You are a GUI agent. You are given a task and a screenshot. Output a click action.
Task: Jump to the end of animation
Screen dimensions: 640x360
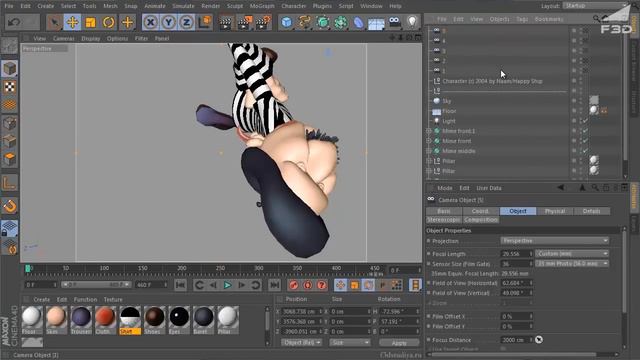coord(274,285)
